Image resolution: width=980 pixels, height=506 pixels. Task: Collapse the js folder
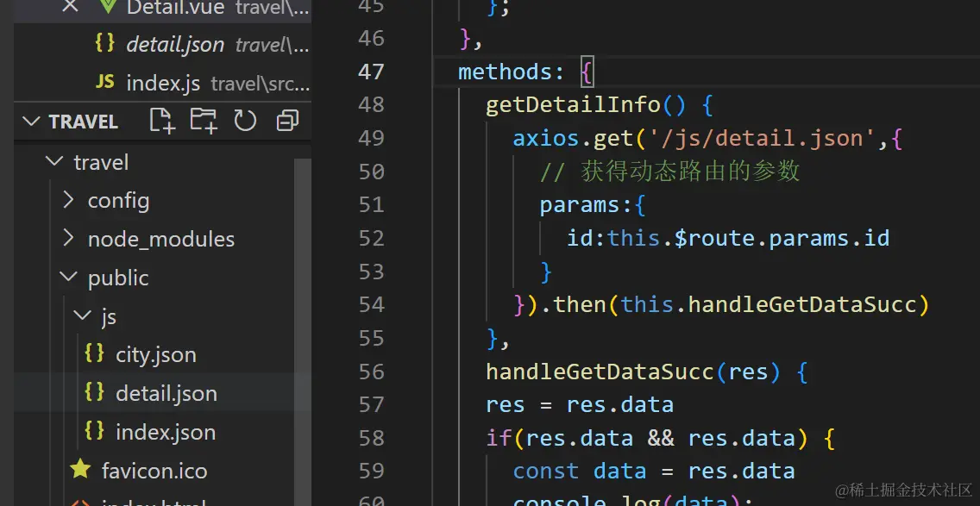click(83, 315)
